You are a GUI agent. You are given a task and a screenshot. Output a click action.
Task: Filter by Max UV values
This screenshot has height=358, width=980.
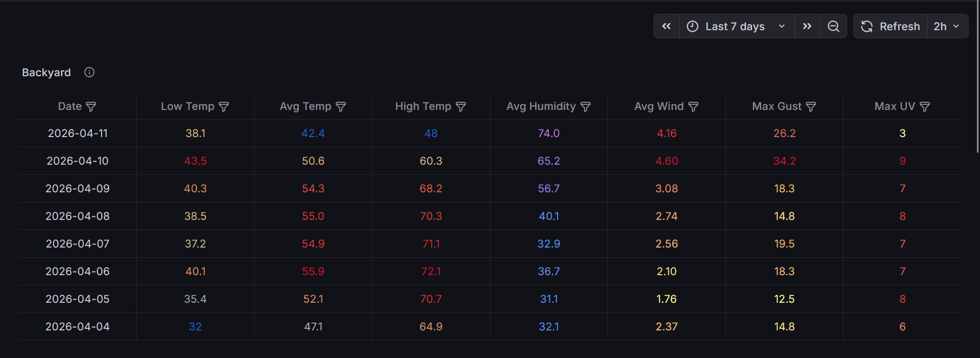925,107
